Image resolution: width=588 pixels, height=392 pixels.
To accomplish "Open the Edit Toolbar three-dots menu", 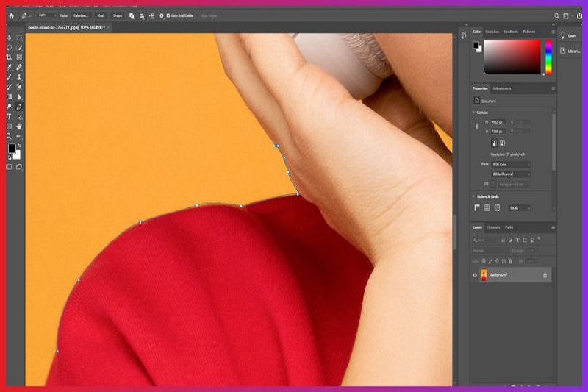I will 19,136.
